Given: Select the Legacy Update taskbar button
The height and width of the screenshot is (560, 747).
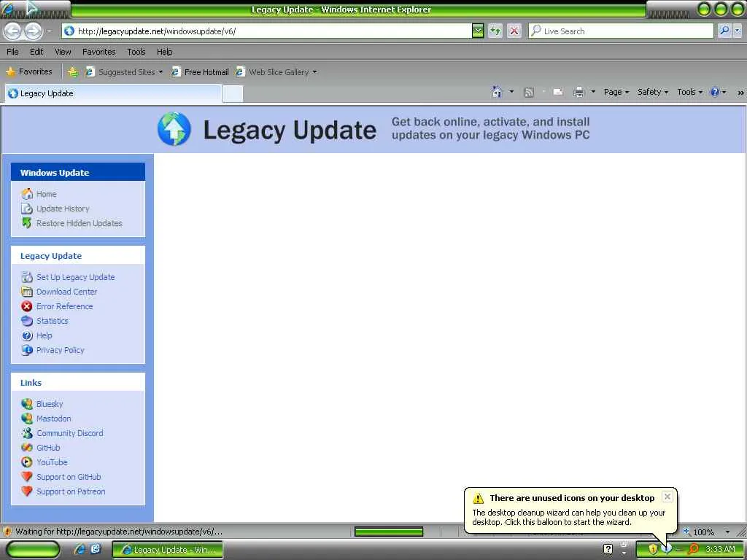Looking at the screenshot, I should 168,550.
